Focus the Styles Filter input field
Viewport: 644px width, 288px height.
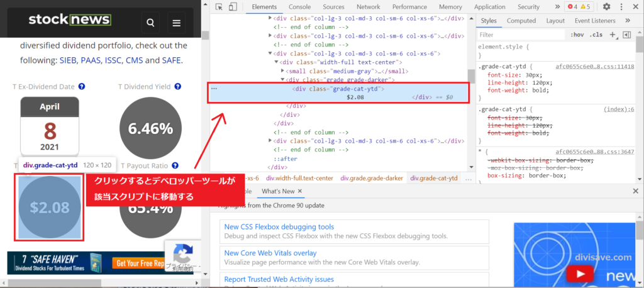(x=521, y=35)
